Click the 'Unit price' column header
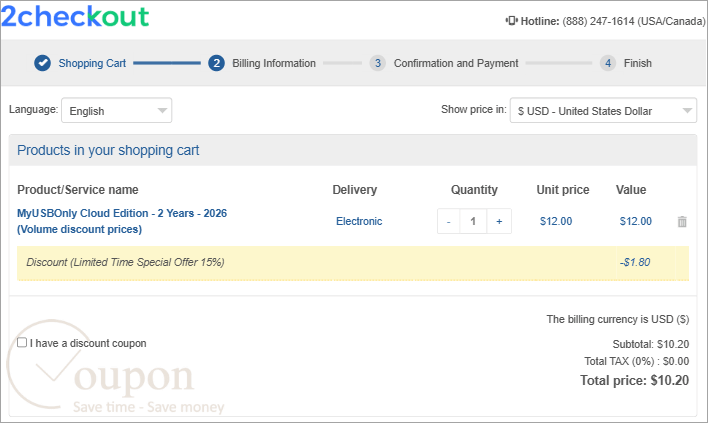708x423 pixels. 563,190
